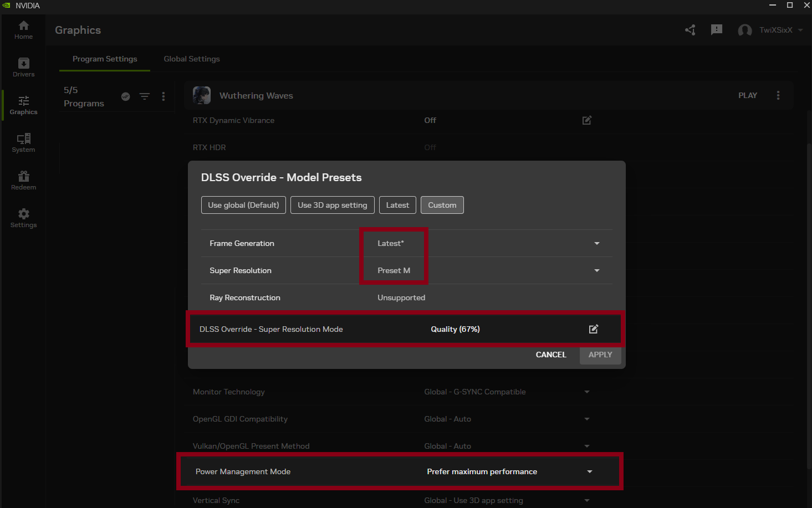
Task: Select the Custom preset option
Action: click(442, 205)
